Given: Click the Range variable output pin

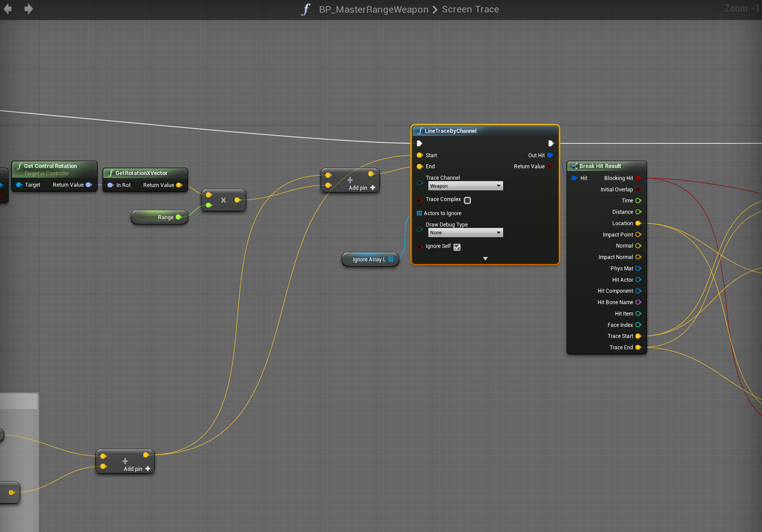Looking at the screenshot, I should pos(179,217).
